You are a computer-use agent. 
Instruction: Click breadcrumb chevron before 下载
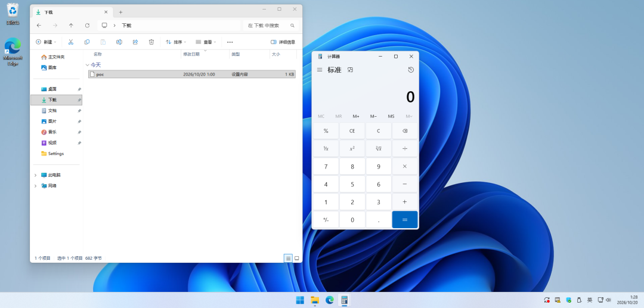coord(114,26)
